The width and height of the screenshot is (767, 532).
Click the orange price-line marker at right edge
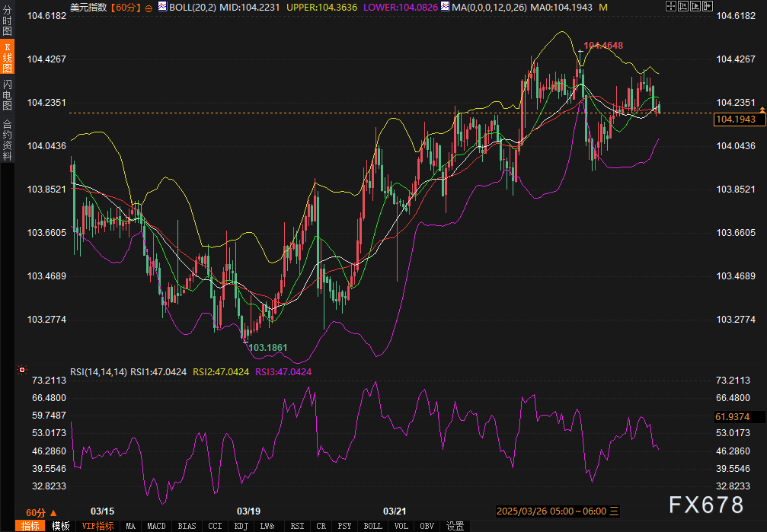coord(762,110)
